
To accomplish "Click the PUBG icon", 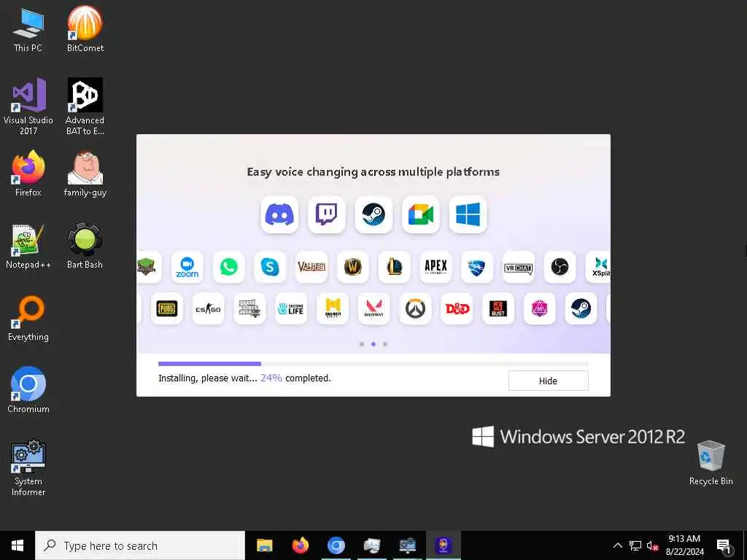I will point(167,308).
